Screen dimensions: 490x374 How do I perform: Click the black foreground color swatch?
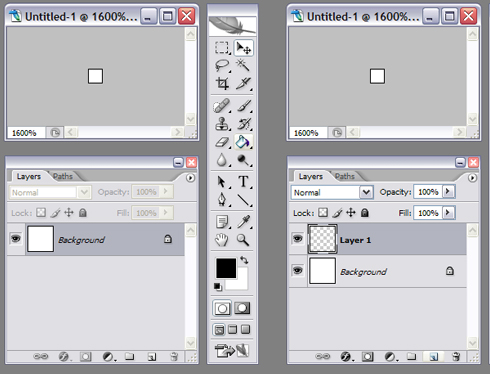tap(226, 268)
